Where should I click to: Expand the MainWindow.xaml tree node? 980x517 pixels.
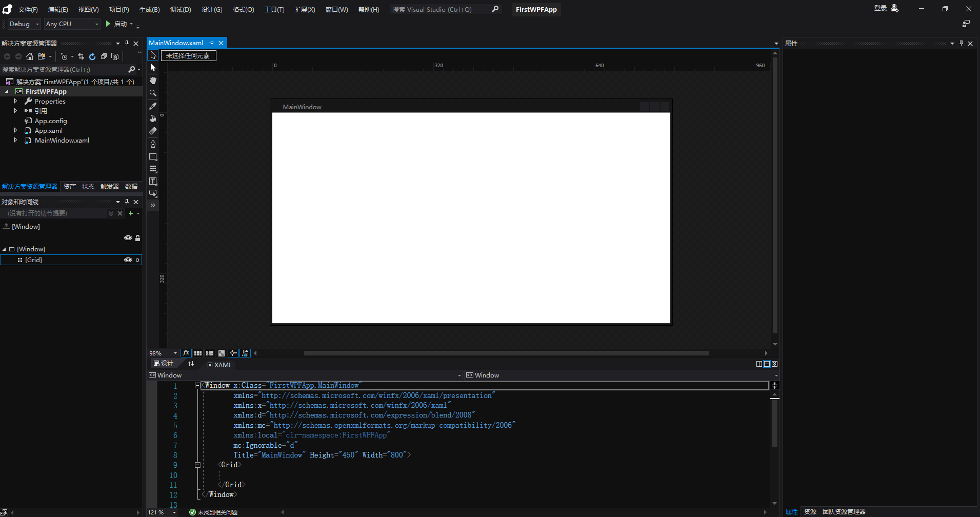(15, 141)
